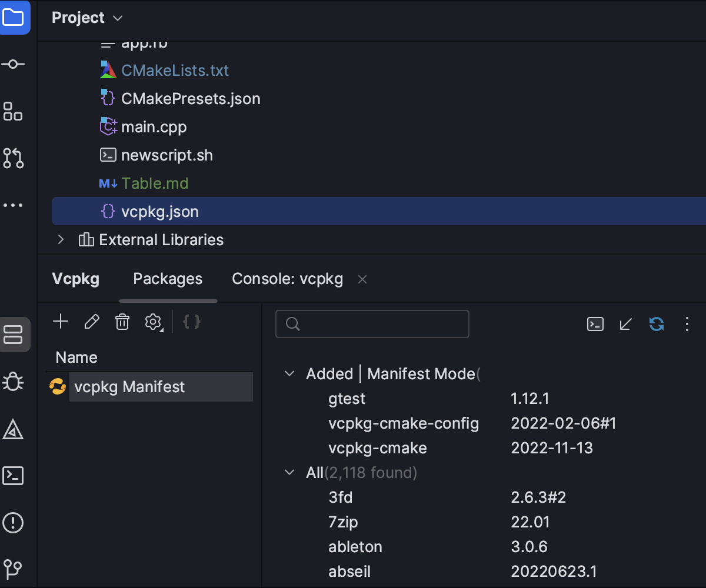Open the Pull Requests tool window icon
This screenshot has height=588, width=706.
tap(13, 158)
